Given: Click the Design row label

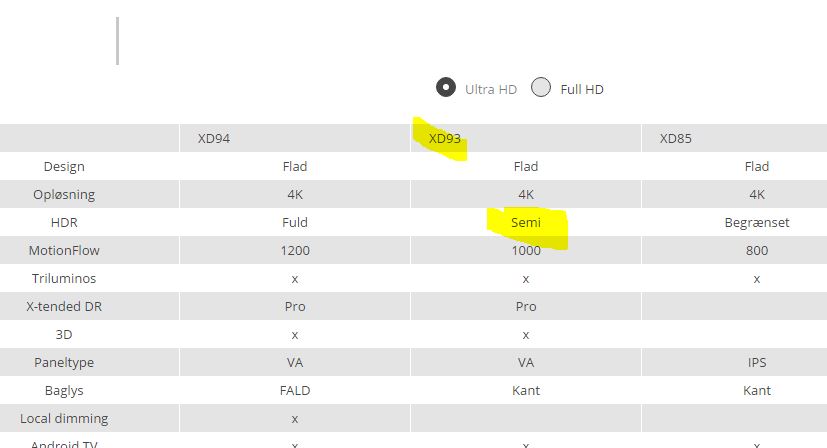Looking at the screenshot, I should tap(64, 167).
